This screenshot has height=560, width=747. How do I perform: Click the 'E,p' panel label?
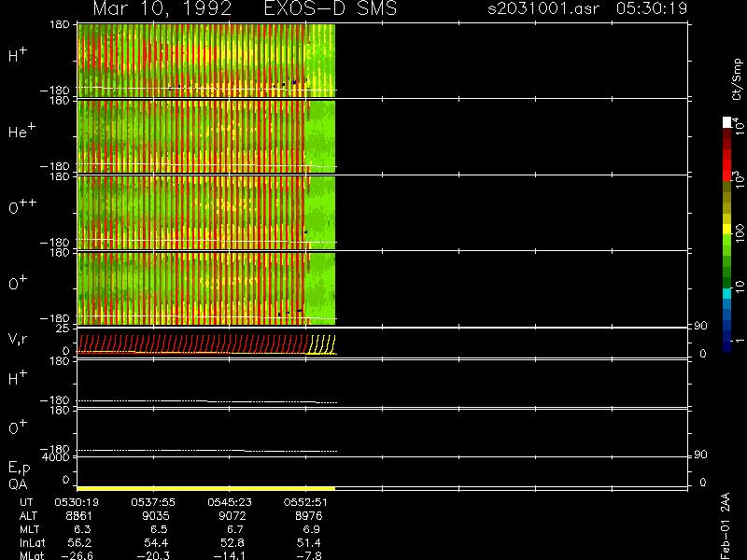[x=19, y=468]
